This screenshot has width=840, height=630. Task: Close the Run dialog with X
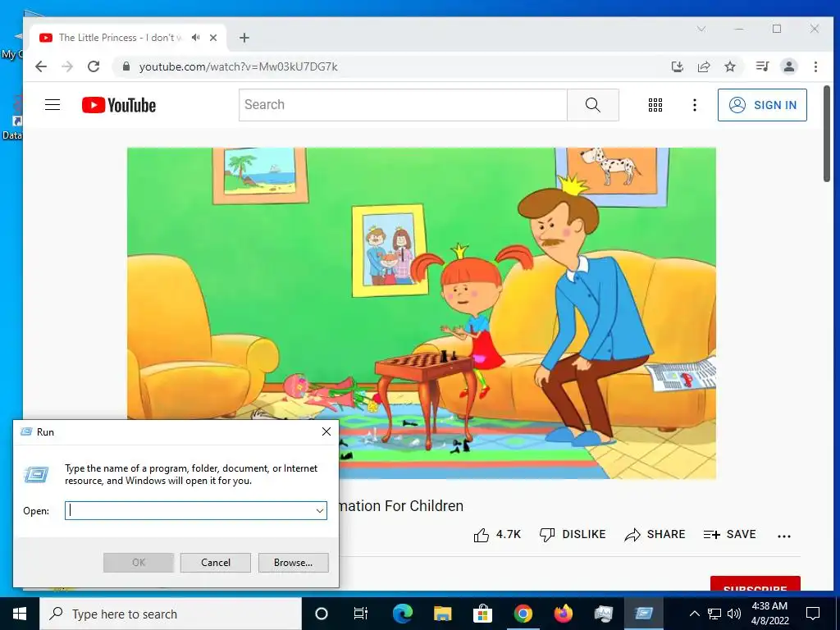(x=326, y=431)
